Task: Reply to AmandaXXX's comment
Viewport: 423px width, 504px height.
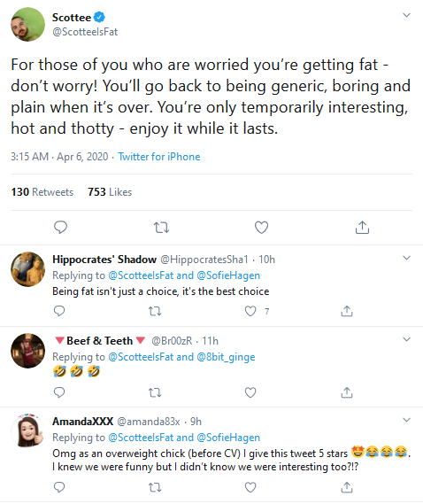Action: point(59,487)
